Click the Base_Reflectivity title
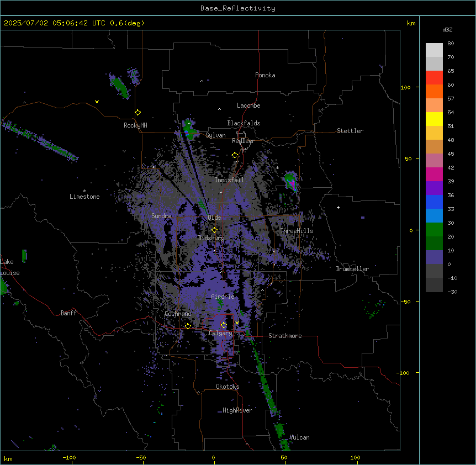476x465 pixels. (238, 8)
